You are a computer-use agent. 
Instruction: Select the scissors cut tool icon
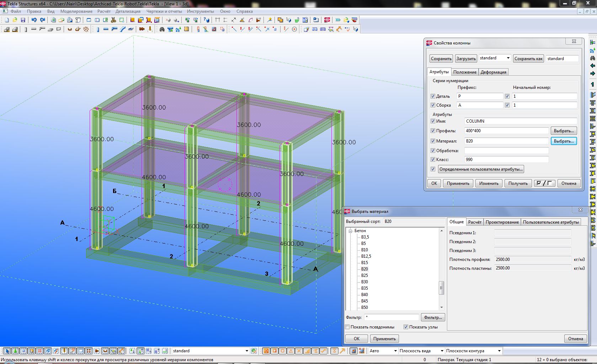click(113, 20)
